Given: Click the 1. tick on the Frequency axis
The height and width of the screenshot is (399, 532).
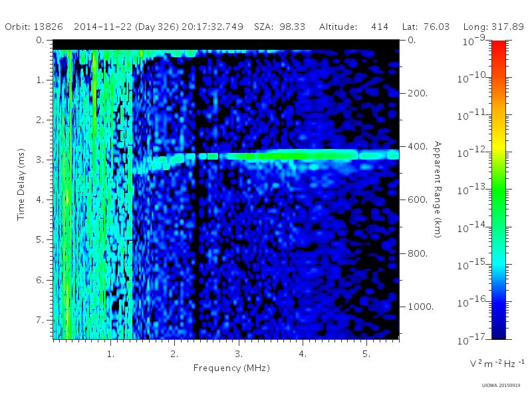Looking at the screenshot, I should point(110,354).
